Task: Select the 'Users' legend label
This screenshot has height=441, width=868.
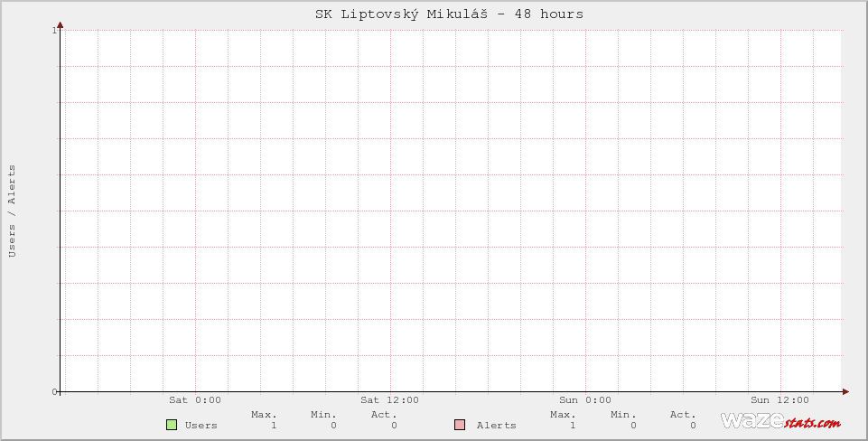Action: click(201, 426)
